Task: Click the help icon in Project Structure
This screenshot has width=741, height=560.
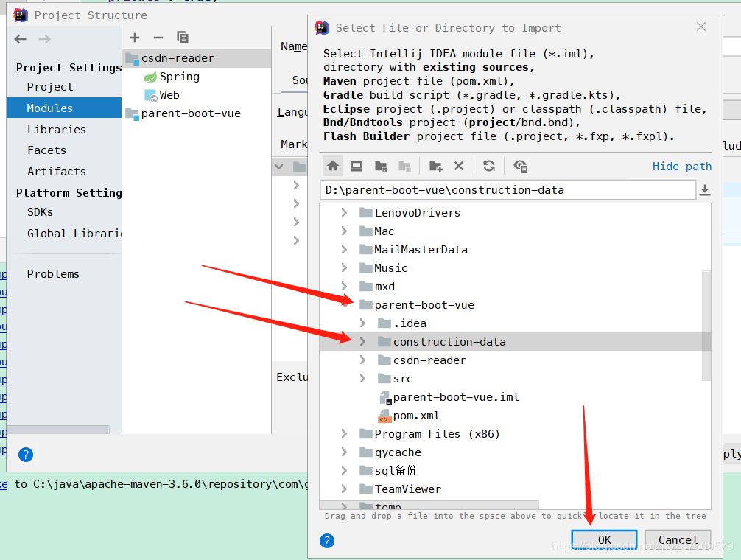Action: 26,455
